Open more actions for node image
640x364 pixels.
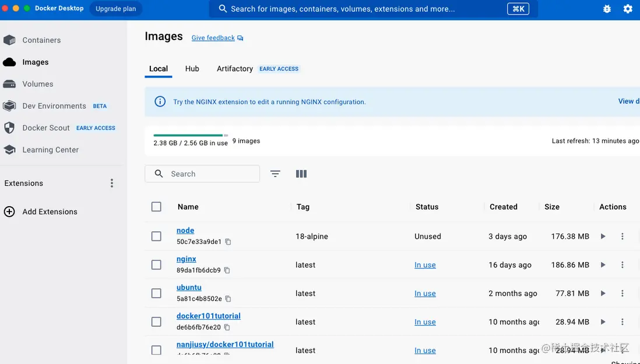pyautogui.click(x=623, y=236)
